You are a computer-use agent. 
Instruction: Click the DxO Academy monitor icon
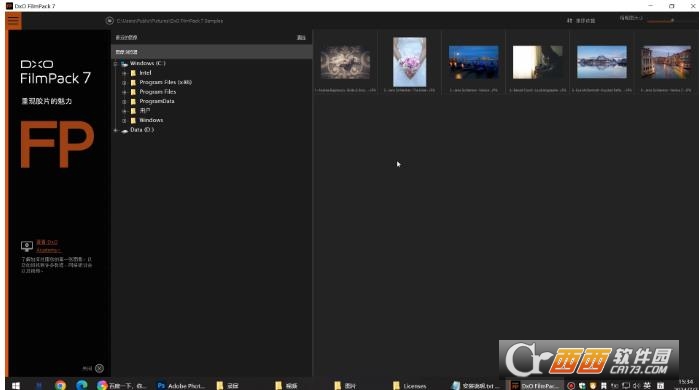coord(27,246)
